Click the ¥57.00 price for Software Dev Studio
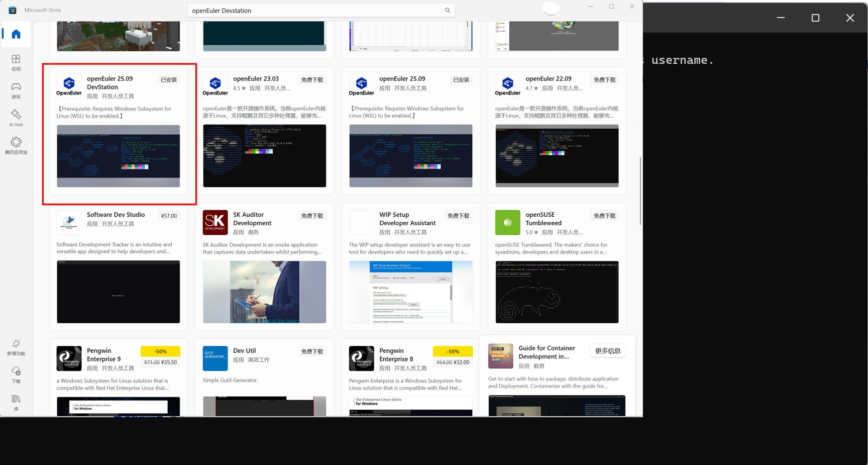 tap(169, 216)
